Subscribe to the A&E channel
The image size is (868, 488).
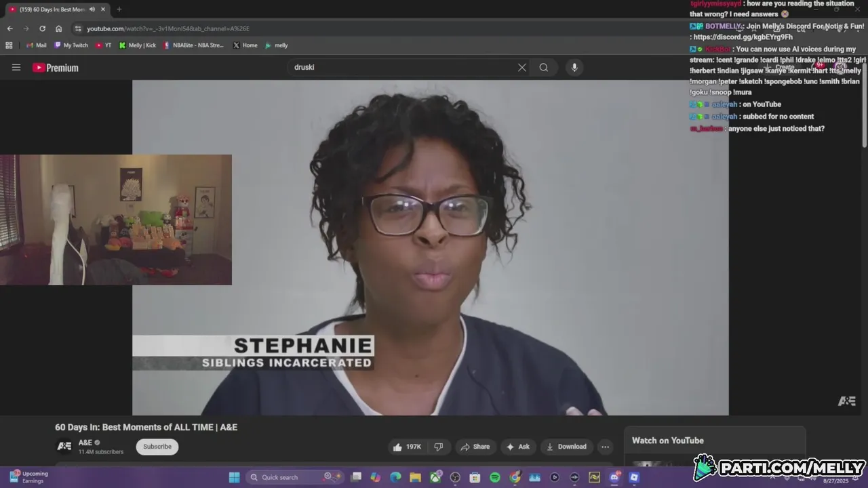pyautogui.click(x=157, y=447)
